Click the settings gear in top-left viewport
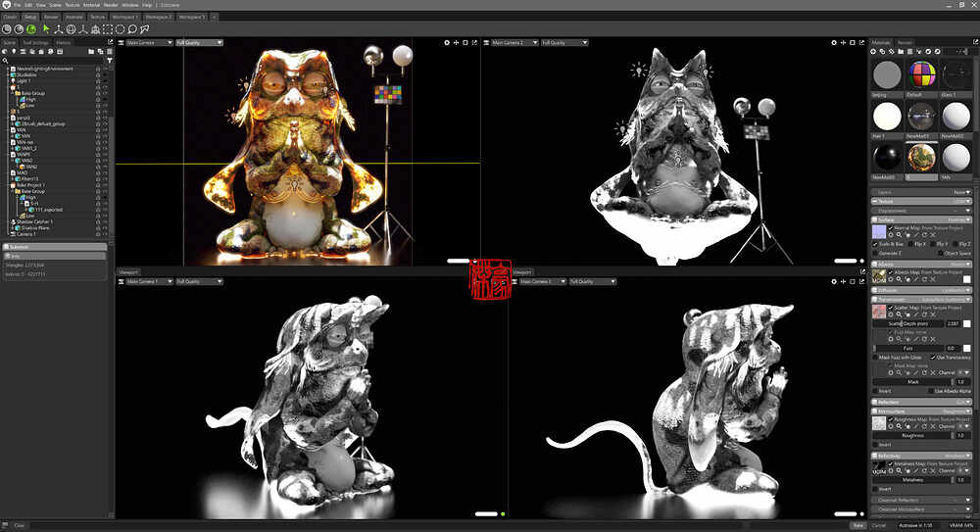Image resolution: width=980 pixels, height=532 pixels. 447,42
